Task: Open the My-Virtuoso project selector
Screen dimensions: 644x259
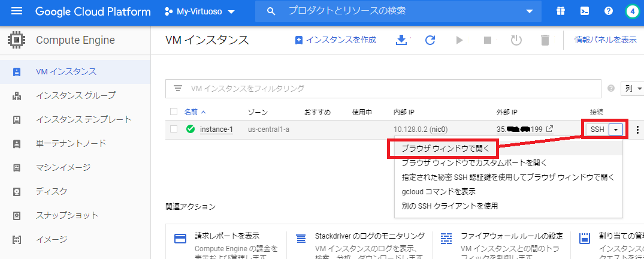Action: 199,11
